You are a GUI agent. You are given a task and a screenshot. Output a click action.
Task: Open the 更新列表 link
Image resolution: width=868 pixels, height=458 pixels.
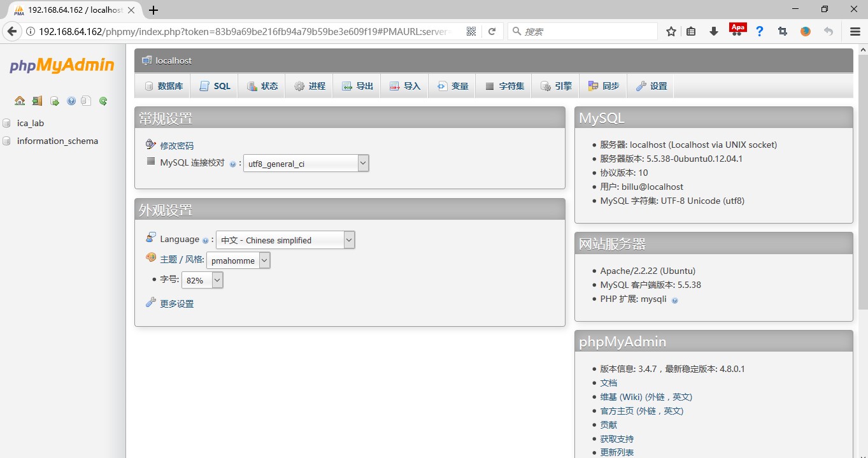coord(617,452)
